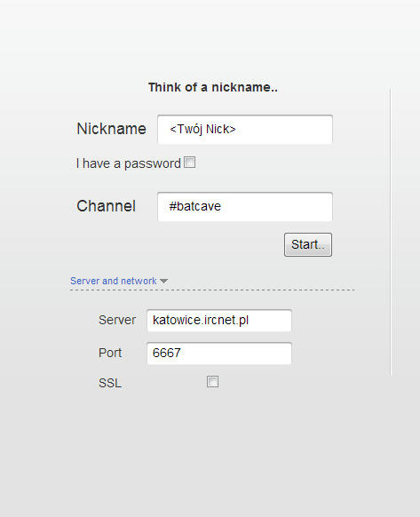Click the Nickname input field

245,130
